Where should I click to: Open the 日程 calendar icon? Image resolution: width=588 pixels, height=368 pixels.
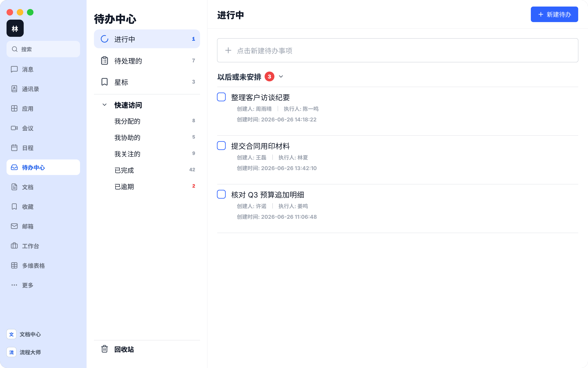click(14, 148)
